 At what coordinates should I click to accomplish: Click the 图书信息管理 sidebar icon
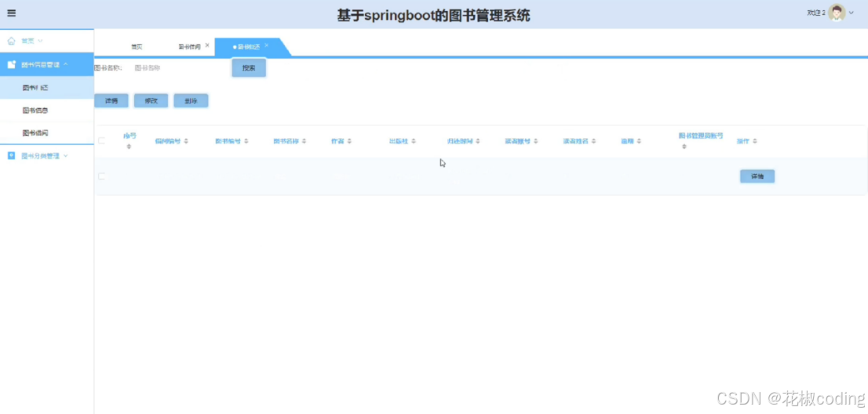click(x=11, y=64)
